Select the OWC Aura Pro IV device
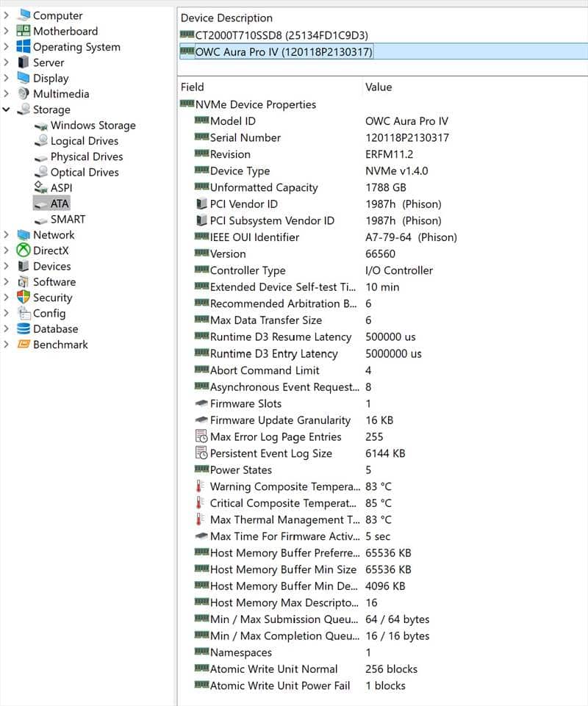Screen dimensions: 588x706 [x=284, y=52]
